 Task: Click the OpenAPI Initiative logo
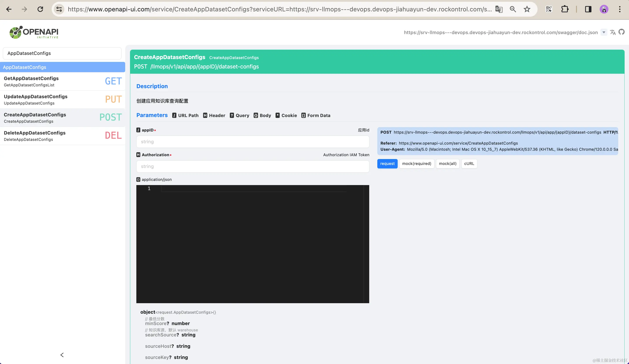pyautogui.click(x=34, y=32)
